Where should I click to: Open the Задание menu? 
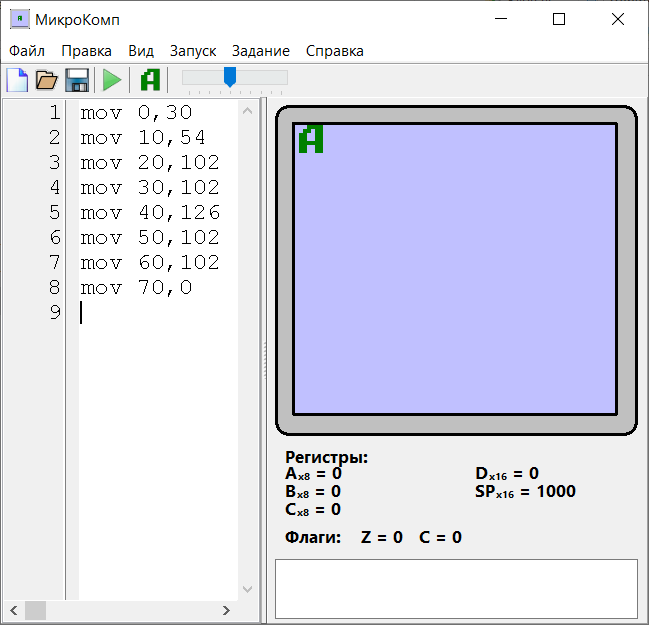260,51
